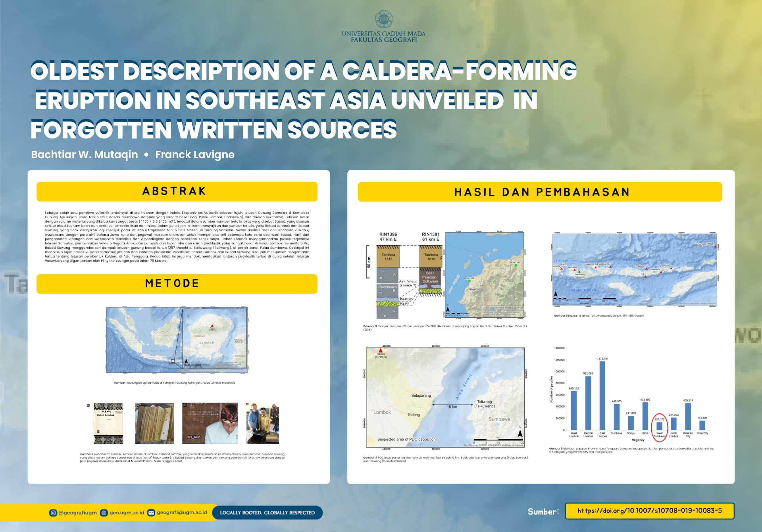762x532 pixels.
Task: Click the Babad Lombok book cover photo
Action: tap(108, 423)
